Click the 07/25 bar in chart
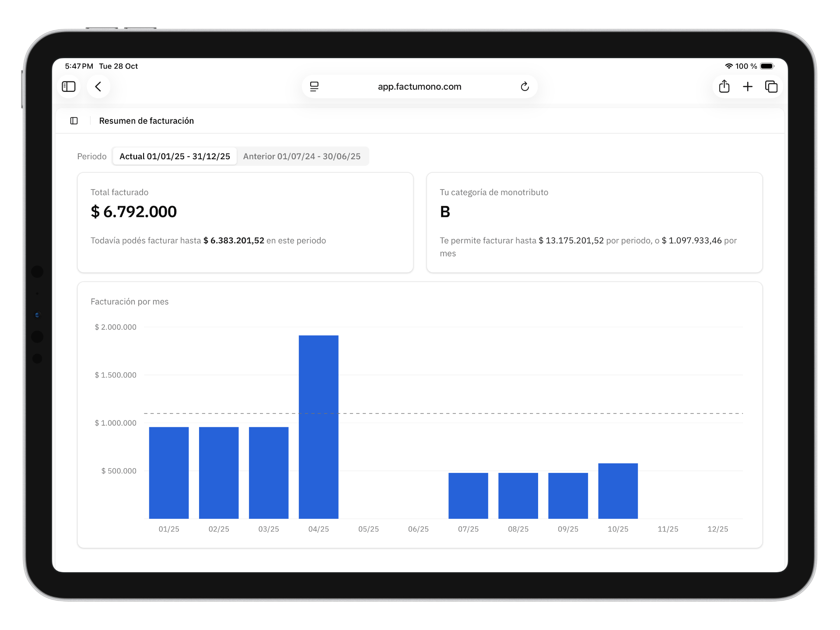Screen dimensions: 840x630 tap(468, 496)
